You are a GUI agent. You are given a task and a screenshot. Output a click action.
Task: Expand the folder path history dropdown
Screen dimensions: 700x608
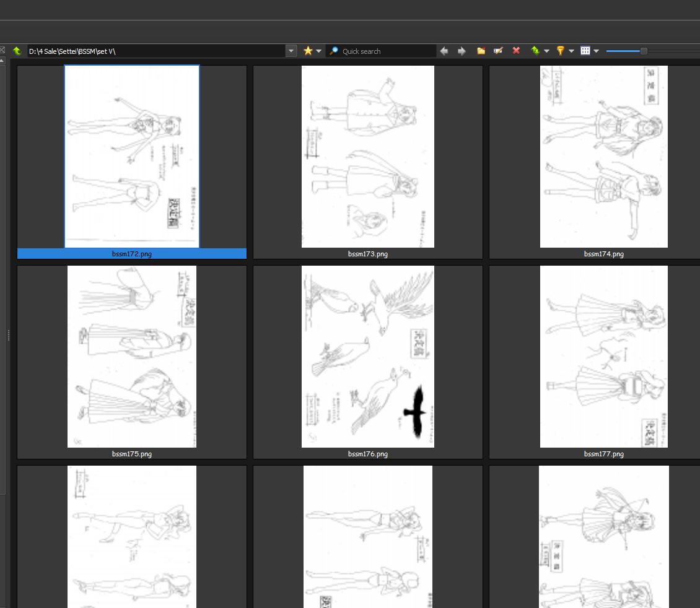point(291,51)
